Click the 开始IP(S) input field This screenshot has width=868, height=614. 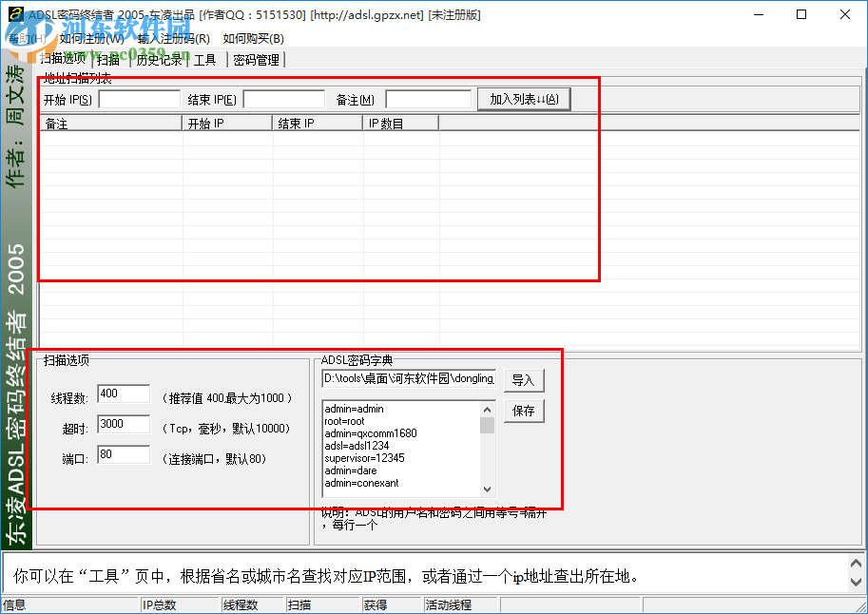pyautogui.click(x=139, y=98)
